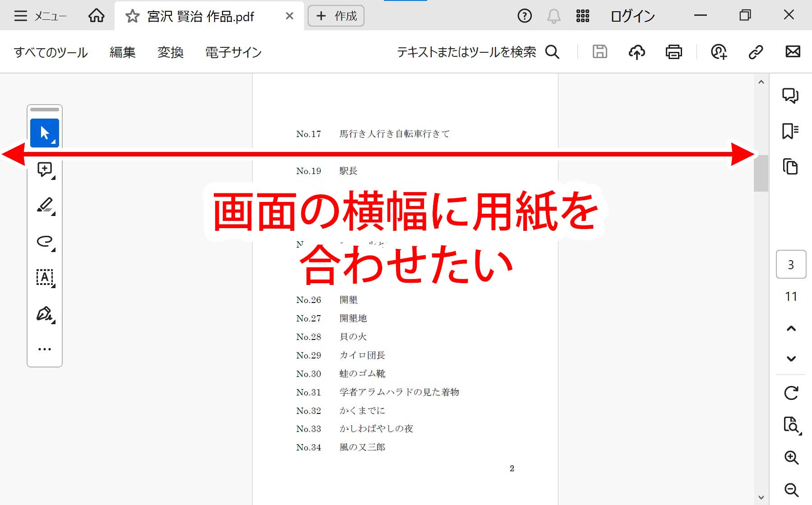Click the scrollbar up arrow
Image resolution: width=812 pixels, height=505 pixels.
point(761,82)
